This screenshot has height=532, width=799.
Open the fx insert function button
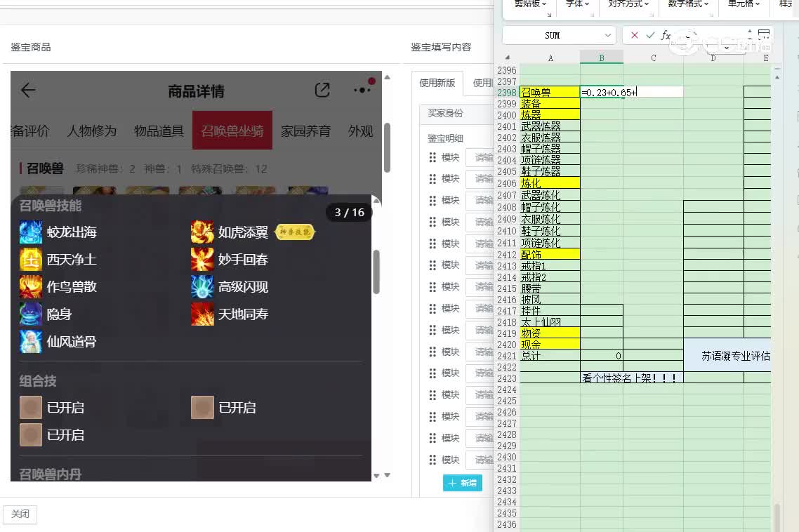tap(666, 35)
